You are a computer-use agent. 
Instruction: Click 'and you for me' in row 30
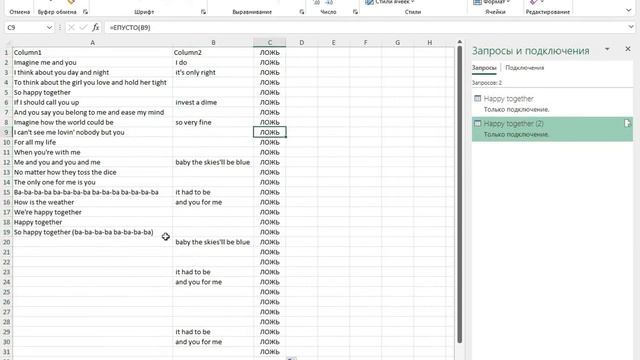[213, 342]
